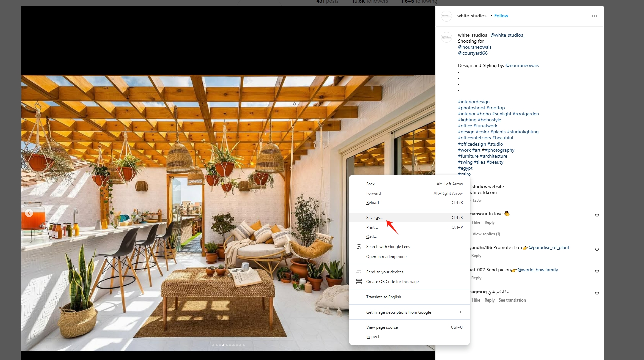Image resolution: width=644 pixels, height=360 pixels.
Task: Select Print... in the context menu
Action: click(409, 227)
